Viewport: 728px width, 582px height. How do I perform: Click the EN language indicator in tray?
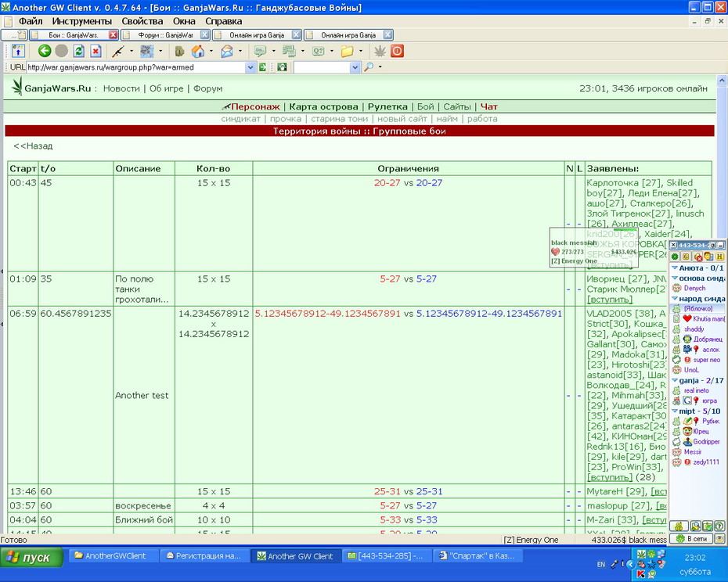click(600, 564)
